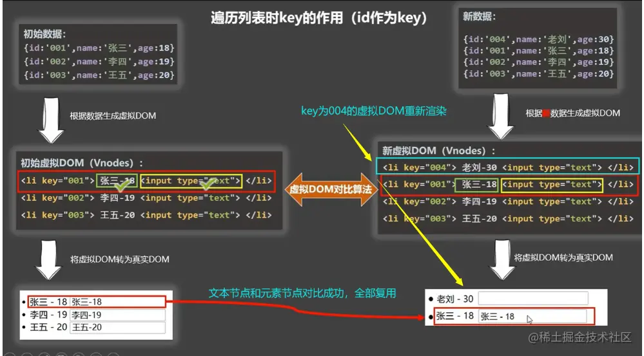Click the "文本节点和元素节点对比成功，全部复用" caption
Image resolution: width=644 pixels, height=356 pixels.
[x=302, y=294]
